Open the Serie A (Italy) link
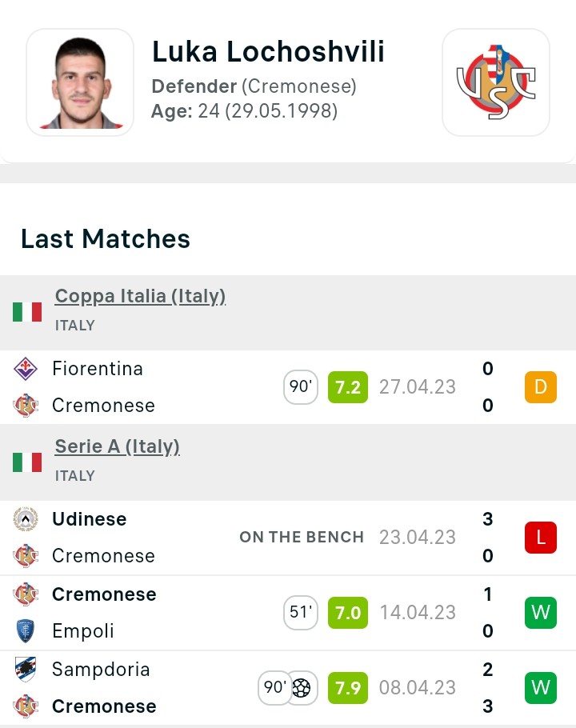The image size is (576, 728). (x=117, y=446)
